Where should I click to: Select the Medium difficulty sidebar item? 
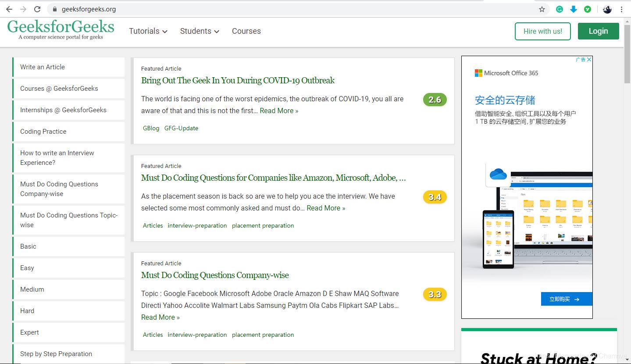[32, 289]
